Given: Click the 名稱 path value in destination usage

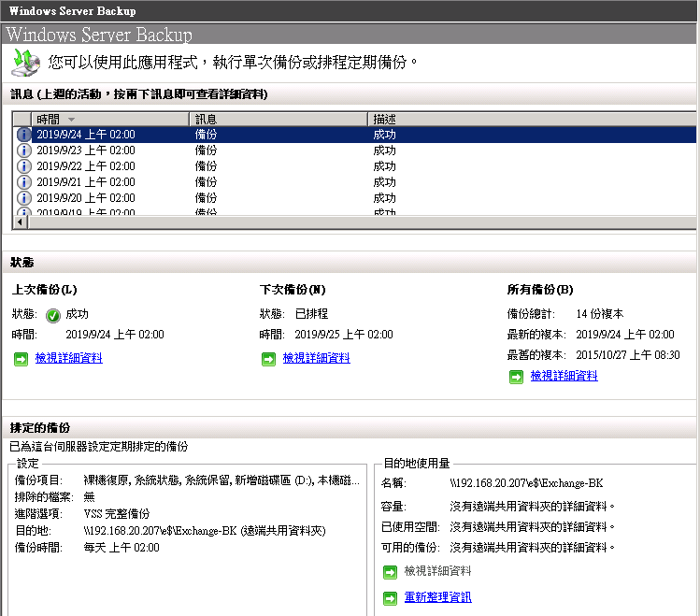Looking at the screenshot, I should 526,483.
